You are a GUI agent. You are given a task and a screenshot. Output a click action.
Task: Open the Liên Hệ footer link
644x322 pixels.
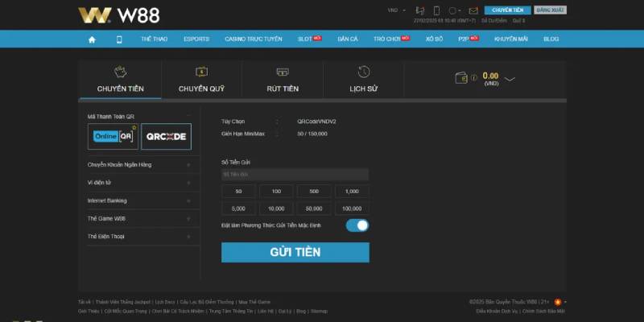pyautogui.click(x=266, y=312)
